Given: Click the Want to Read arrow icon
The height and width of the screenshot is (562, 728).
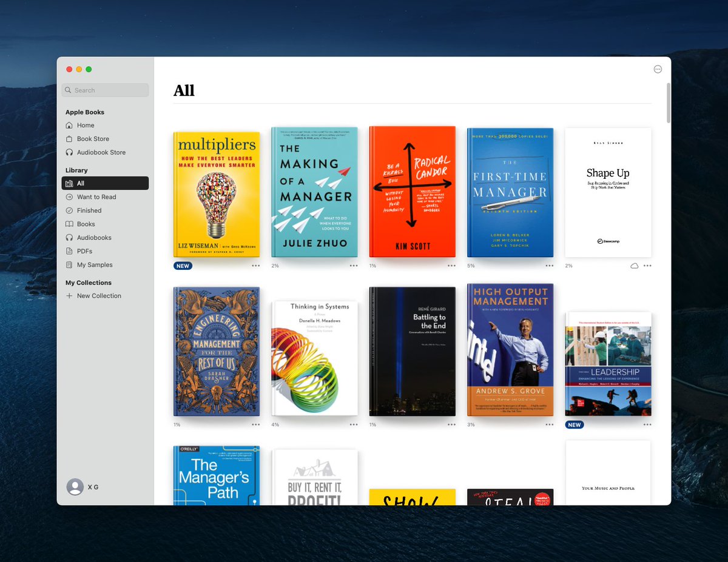Looking at the screenshot, I should click(69, 197).
